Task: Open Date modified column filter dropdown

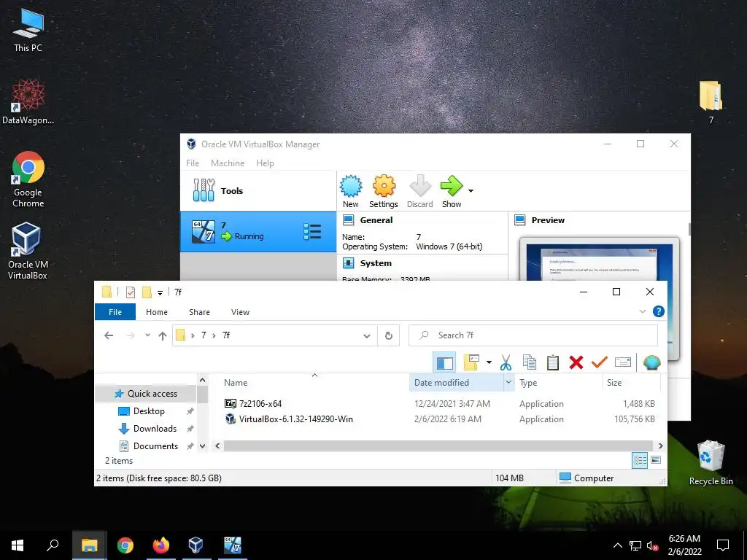Action: [508, 382]
